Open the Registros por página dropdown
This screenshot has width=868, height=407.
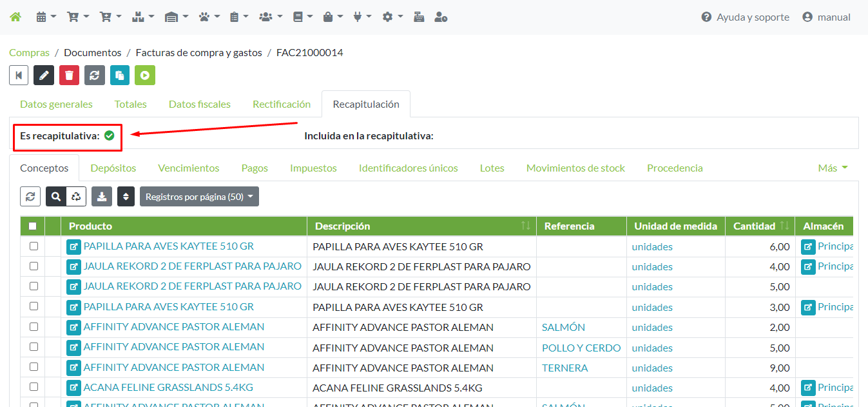pyautogui.click(x=199, y=196)
